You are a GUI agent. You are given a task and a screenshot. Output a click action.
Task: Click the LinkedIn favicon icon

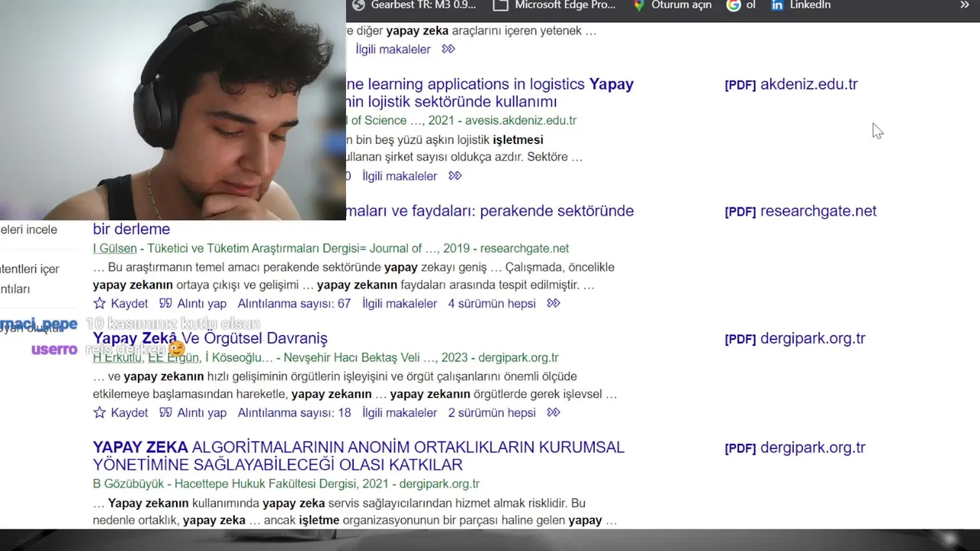pos(777,5)
